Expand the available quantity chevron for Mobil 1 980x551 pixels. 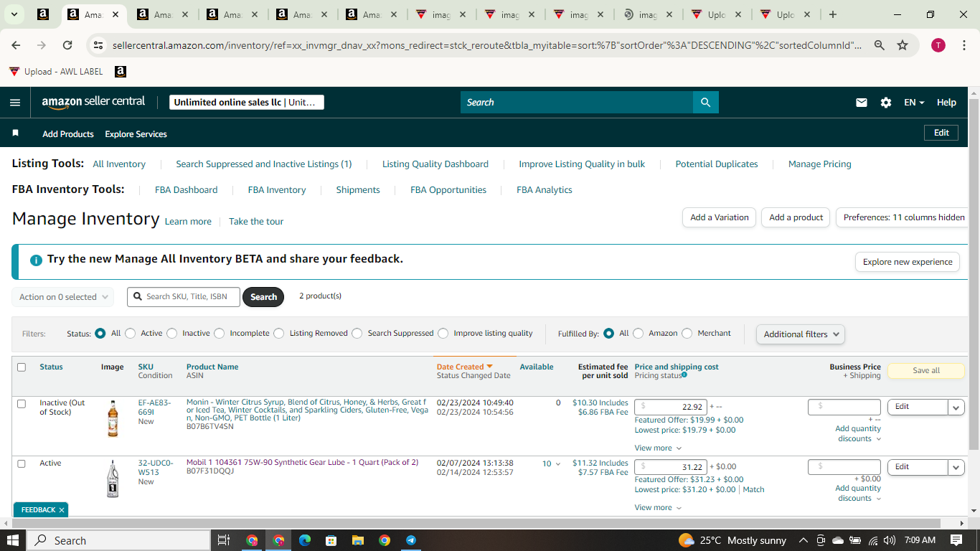pyautogui.click(x=557, y=464)
